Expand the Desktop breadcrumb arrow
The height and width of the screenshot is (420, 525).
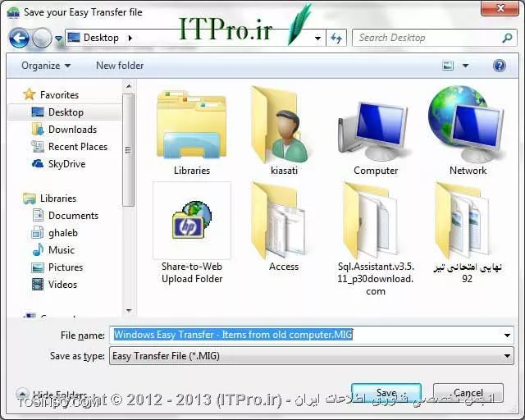point(130,39)
